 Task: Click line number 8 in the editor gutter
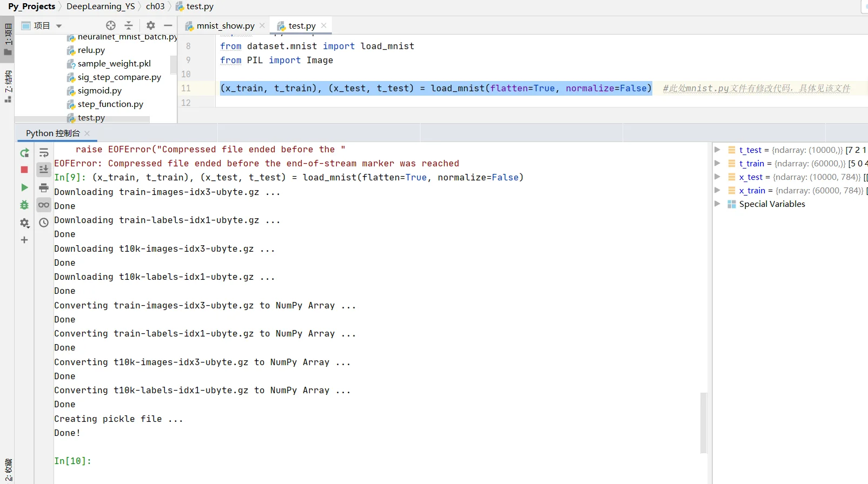point(188,46)
